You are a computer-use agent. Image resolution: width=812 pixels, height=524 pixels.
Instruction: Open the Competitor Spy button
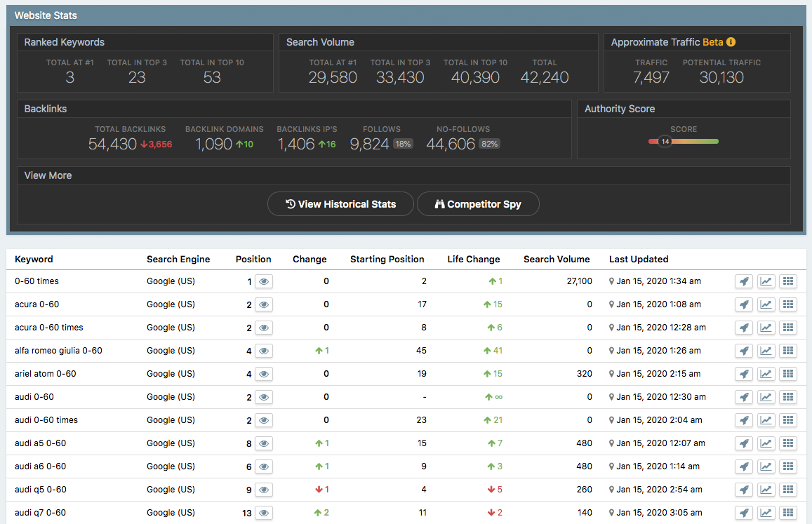478,204
